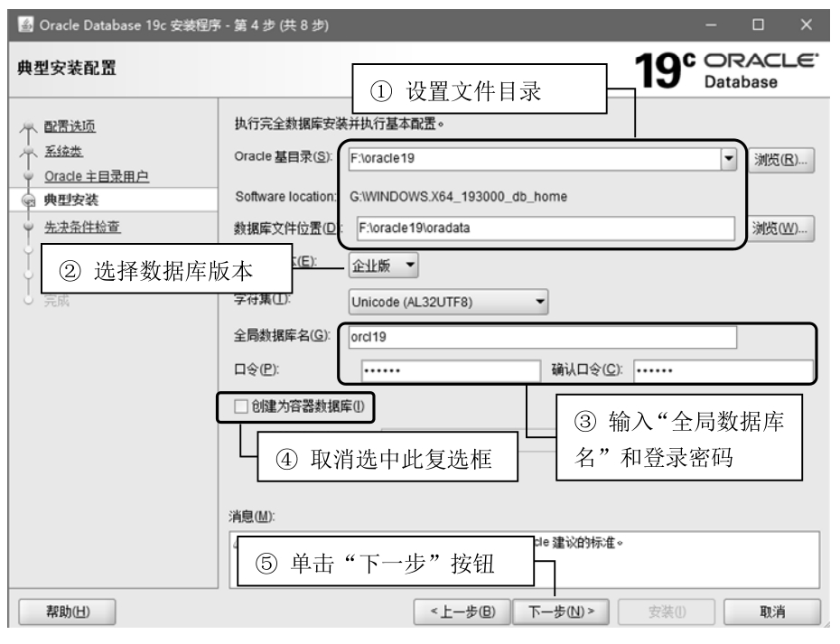
Task: Focus the 全局数据库名 field orcl19
Action: click(x=543, y=337)
